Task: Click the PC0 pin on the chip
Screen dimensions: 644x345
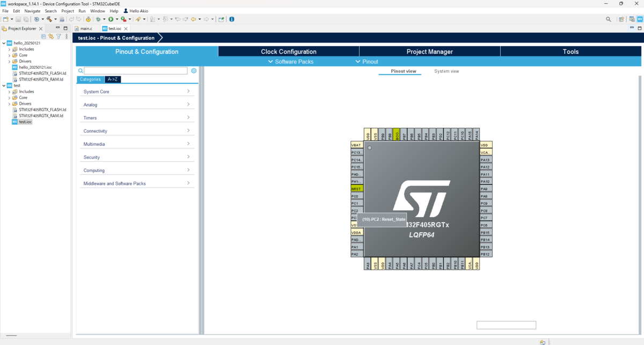Action: point(357,196)
